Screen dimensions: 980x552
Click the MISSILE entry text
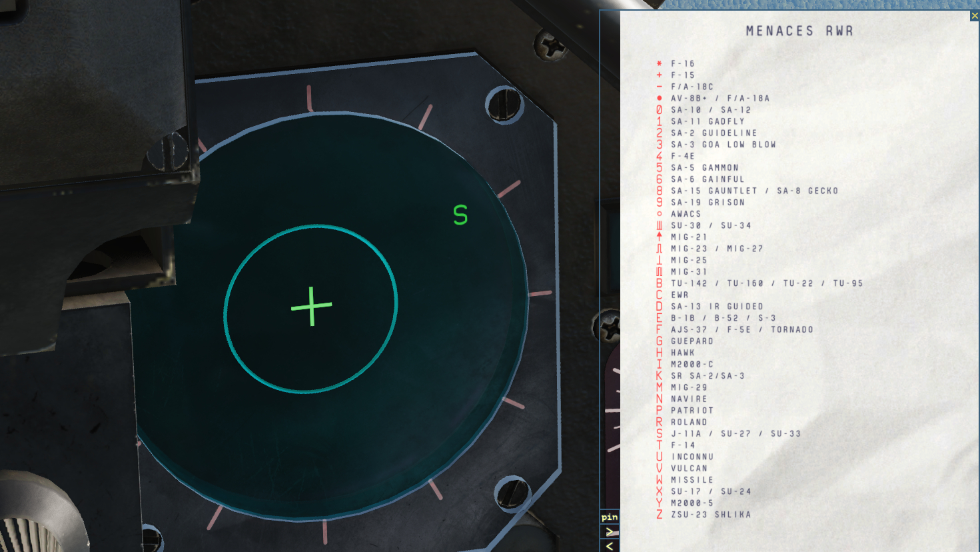click(x=692, y=479)
